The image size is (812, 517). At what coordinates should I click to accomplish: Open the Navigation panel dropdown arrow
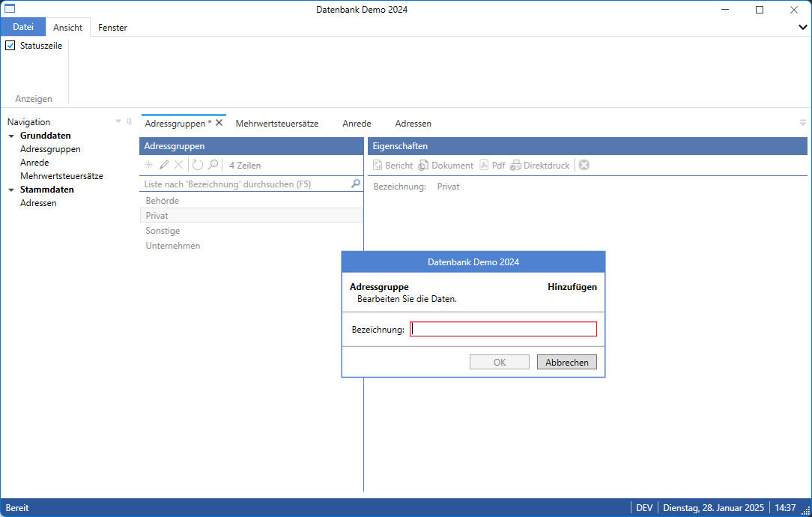click(118, 121)
